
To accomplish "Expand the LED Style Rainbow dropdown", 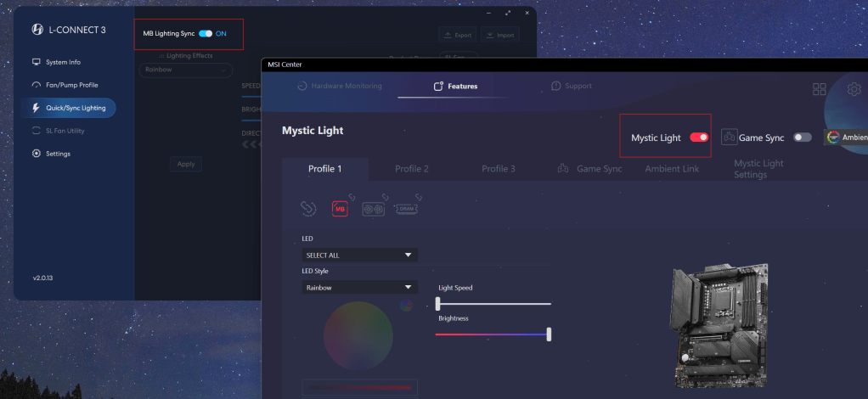I will [360, 288].
